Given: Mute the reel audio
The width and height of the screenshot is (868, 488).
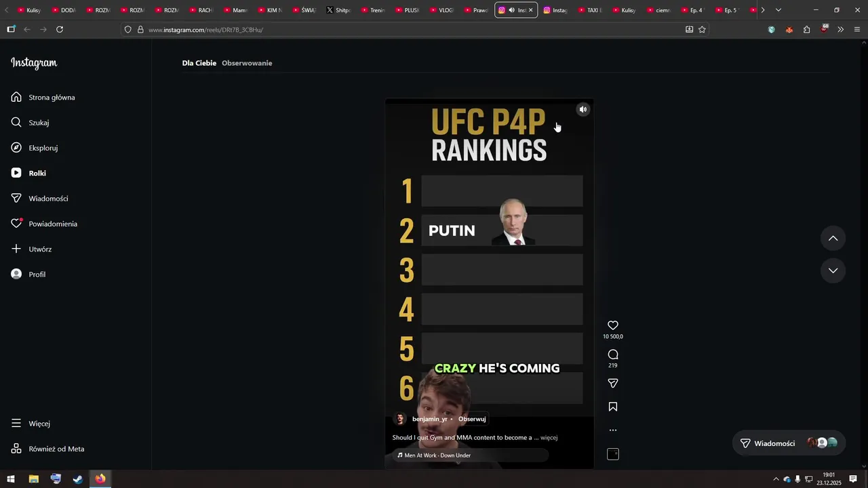Looking at the screenshot, I should click(x=583, y=109).
